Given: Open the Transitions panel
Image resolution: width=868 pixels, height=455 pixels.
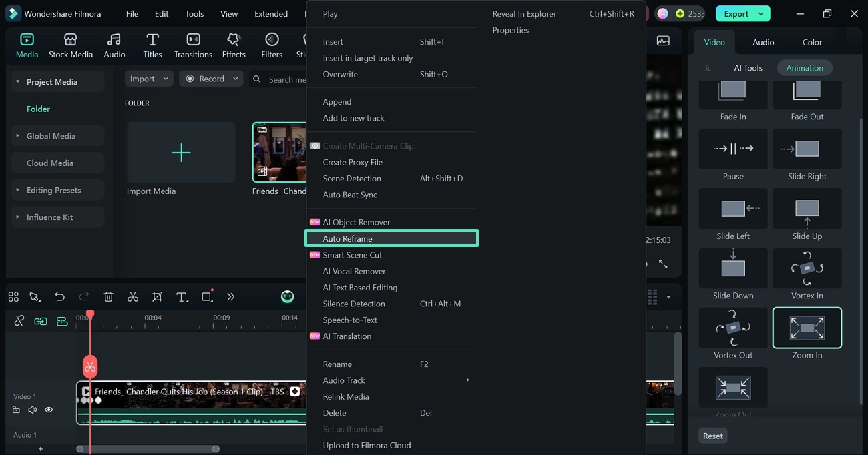Looking at the screenshot, I should point(192,45).
